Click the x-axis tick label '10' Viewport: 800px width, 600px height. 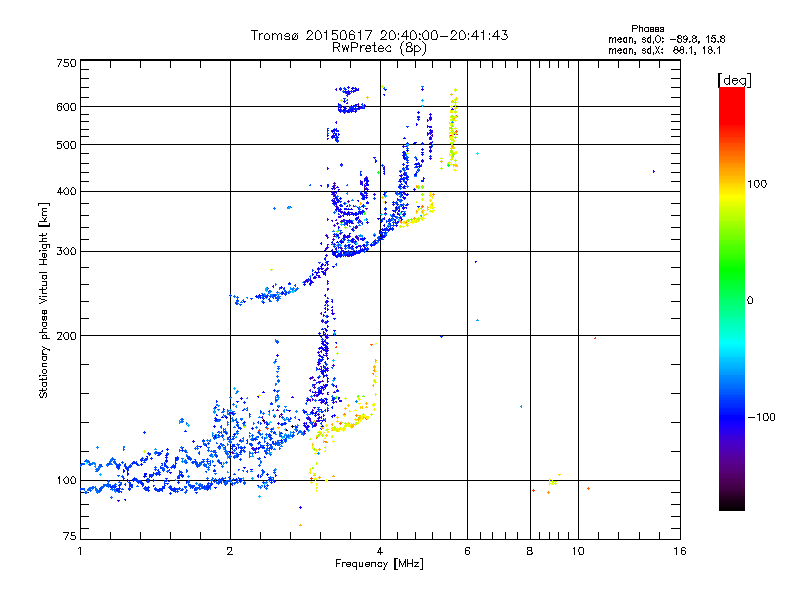point(578,551)
